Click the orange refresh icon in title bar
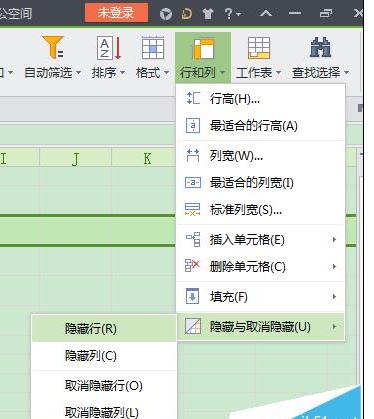This screenshot has height=419, width=374. point(187,14)
